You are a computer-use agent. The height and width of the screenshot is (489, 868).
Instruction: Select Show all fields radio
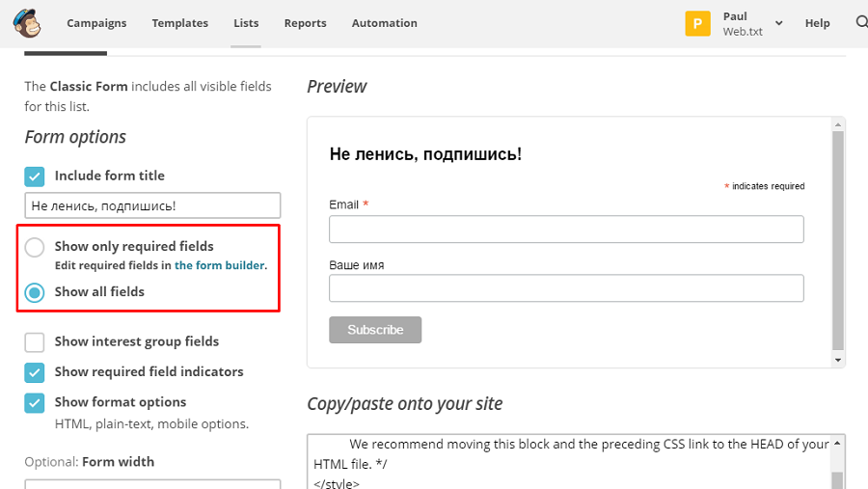(35, 292)
